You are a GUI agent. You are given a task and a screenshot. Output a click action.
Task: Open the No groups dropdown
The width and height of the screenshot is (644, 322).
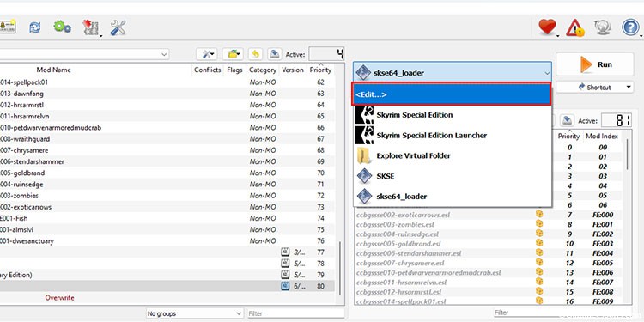[x=195, y=313]
